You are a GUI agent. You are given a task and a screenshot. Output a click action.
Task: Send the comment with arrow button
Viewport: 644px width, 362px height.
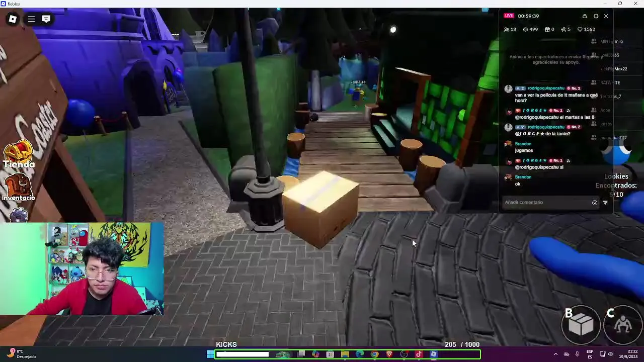[x=605, y=203]
